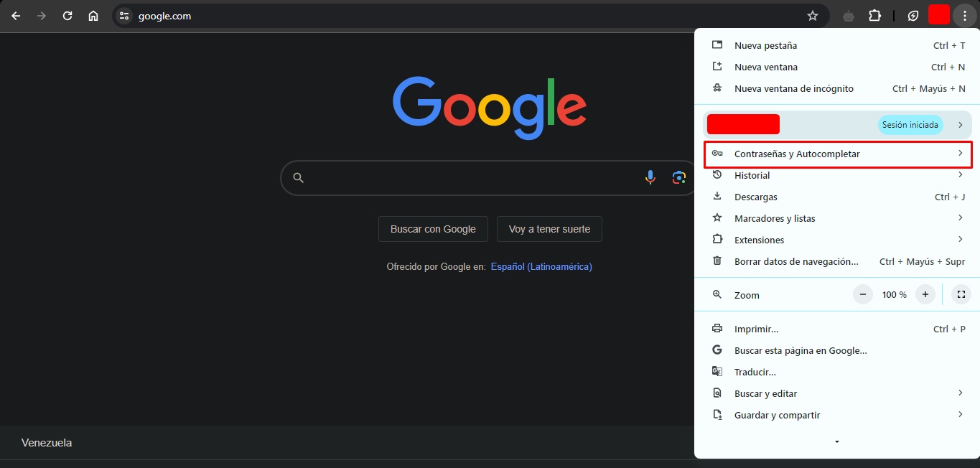Select Borrar datos de navegación
The width and height of the screenshot is (980, 468).
[x=837, y=261]
